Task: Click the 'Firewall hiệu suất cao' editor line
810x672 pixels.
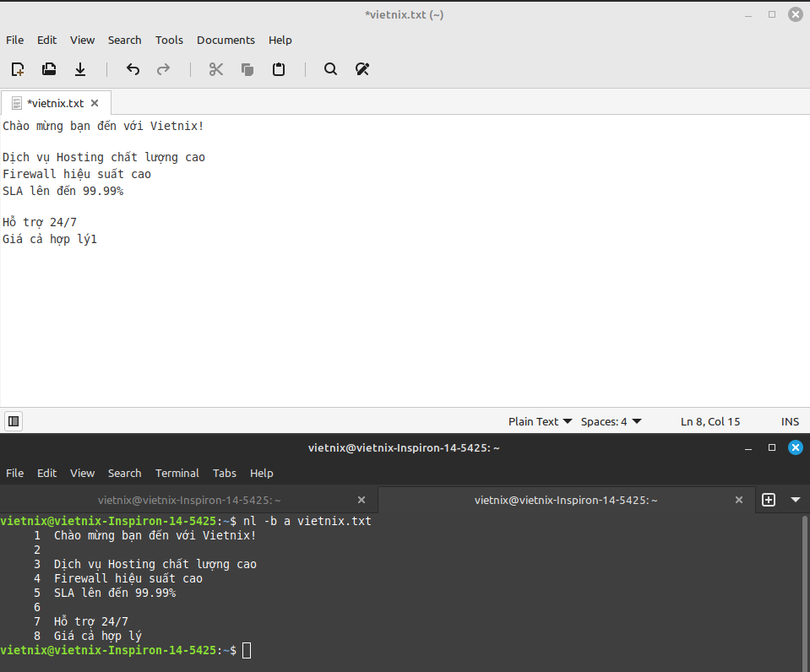Action: 77,174
